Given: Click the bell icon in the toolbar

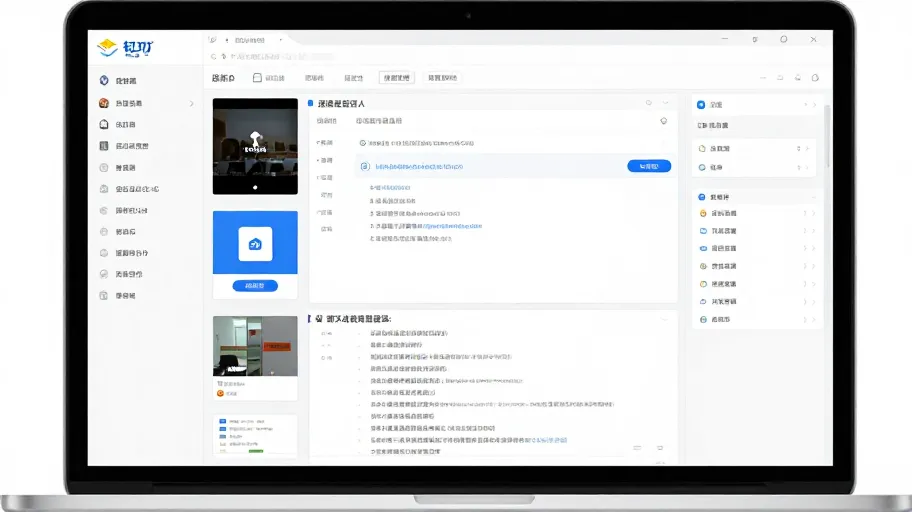Looking at the screenshot, I should pos(798,77).
